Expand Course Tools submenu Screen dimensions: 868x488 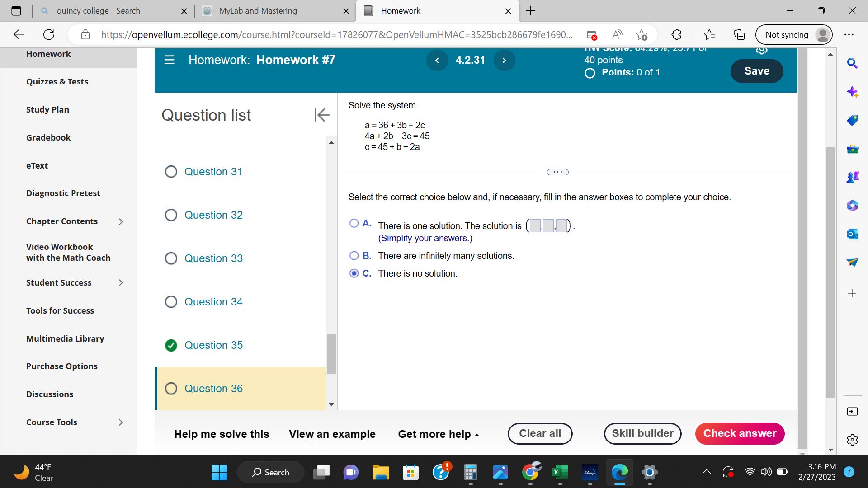(120, 422)
